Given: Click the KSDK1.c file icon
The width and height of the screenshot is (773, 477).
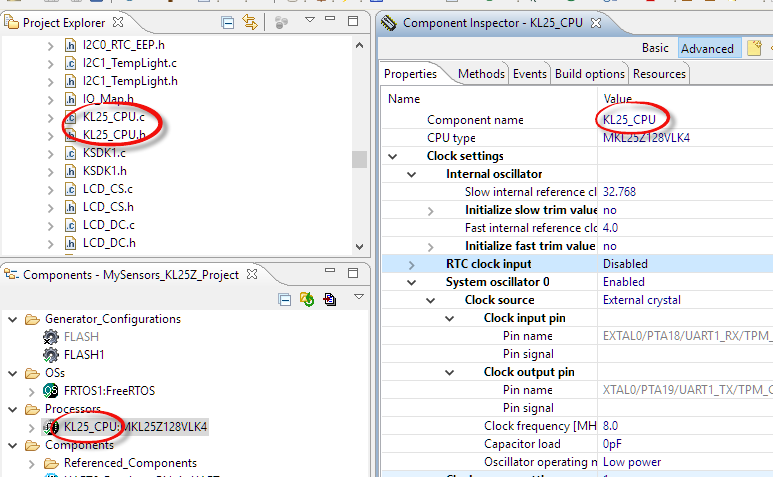Looking at the screenshot, I should [70, 153].
